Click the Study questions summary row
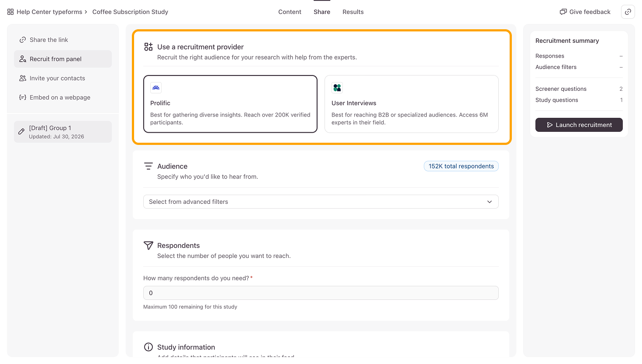 (579, 100)
